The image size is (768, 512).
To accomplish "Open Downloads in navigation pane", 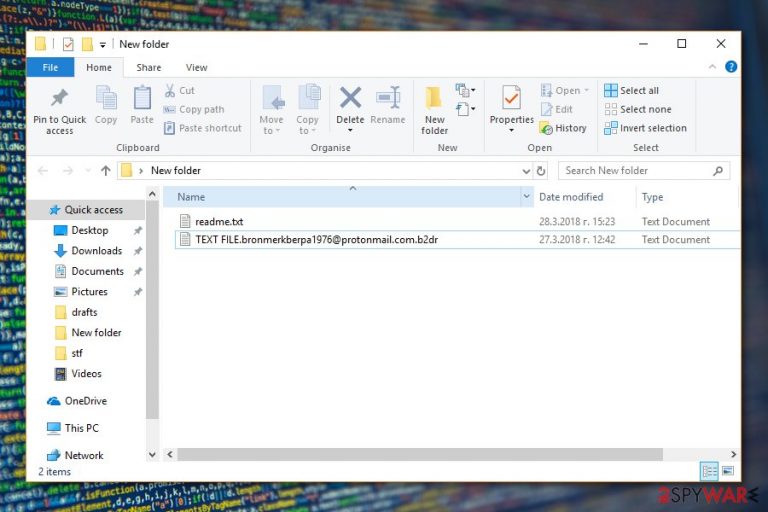I will pyautogui.click(x=96, y=251).
